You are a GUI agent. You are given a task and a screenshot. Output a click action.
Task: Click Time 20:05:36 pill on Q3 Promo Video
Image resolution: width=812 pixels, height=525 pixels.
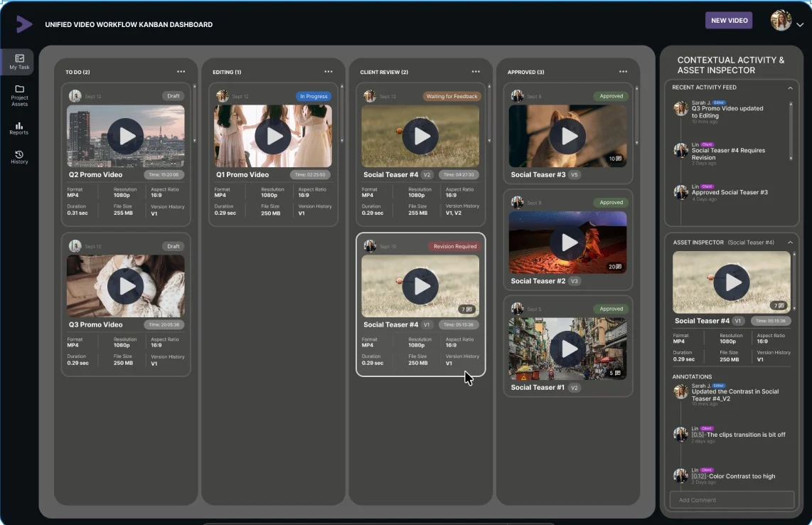click(x=164, y=324)
